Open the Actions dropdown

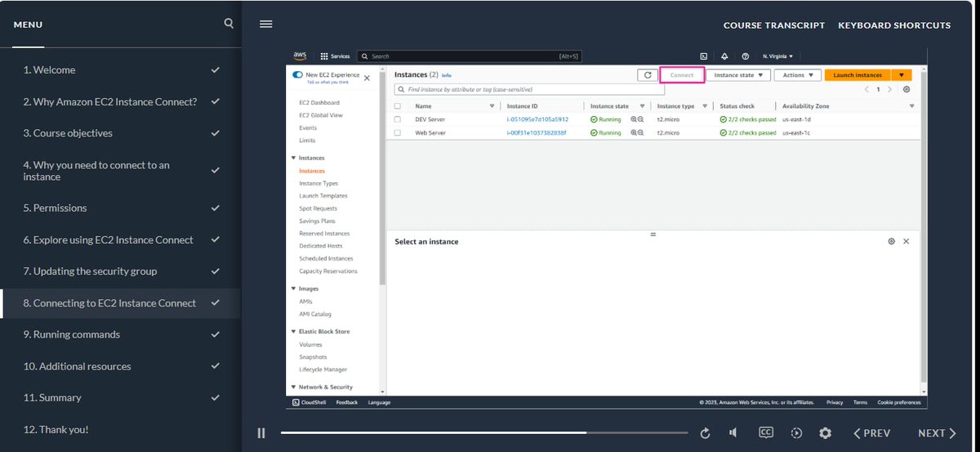(798, 75)
